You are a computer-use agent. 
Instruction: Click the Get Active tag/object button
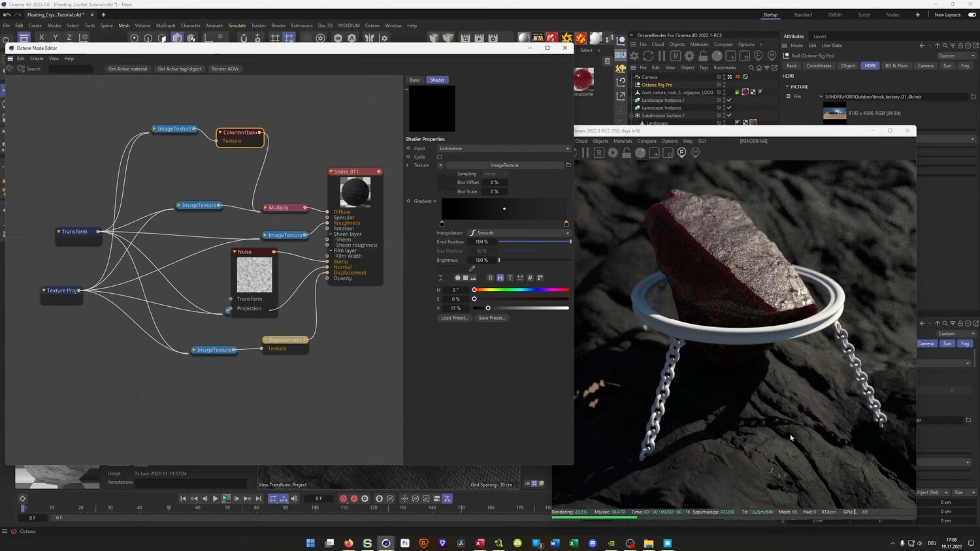[180, 69]
